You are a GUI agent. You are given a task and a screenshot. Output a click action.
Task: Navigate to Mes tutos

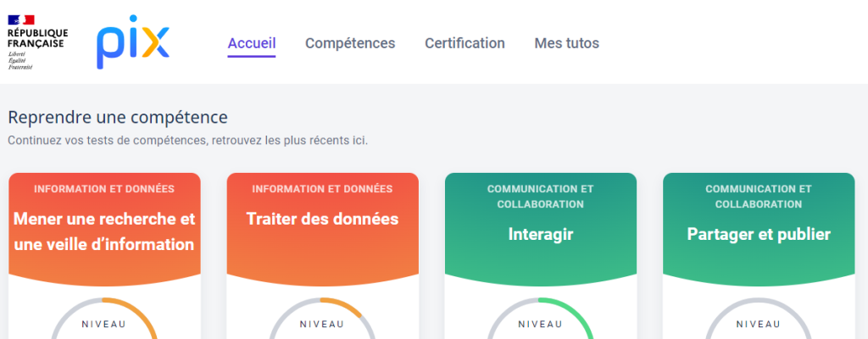[566, 43]
